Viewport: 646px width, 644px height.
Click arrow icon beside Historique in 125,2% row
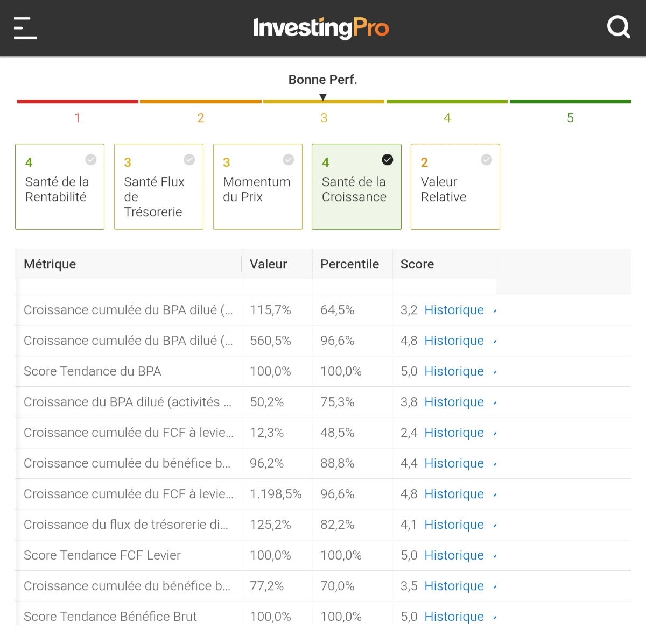pyautogui.click(x=495, y=526)
